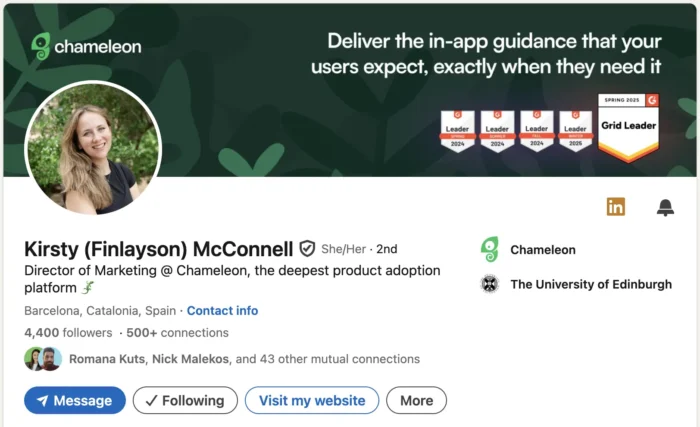Click the 4,400 followers text
The height and width of the screenshot is (427, 700).
click(x=68, y=333)
